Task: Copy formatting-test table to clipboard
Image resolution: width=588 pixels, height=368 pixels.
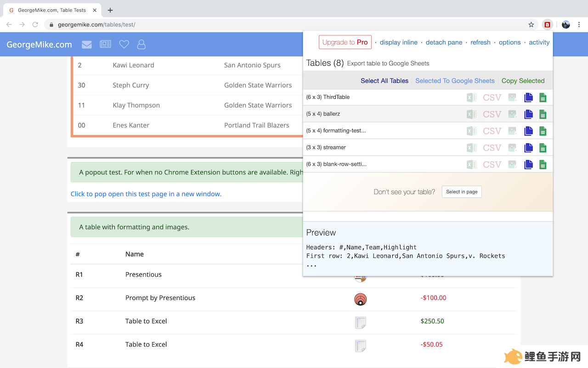Action: [529, 131]
